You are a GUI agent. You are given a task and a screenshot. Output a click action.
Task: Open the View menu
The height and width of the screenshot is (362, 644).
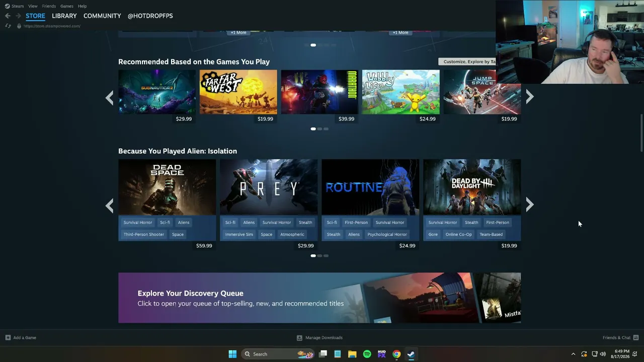33,6
